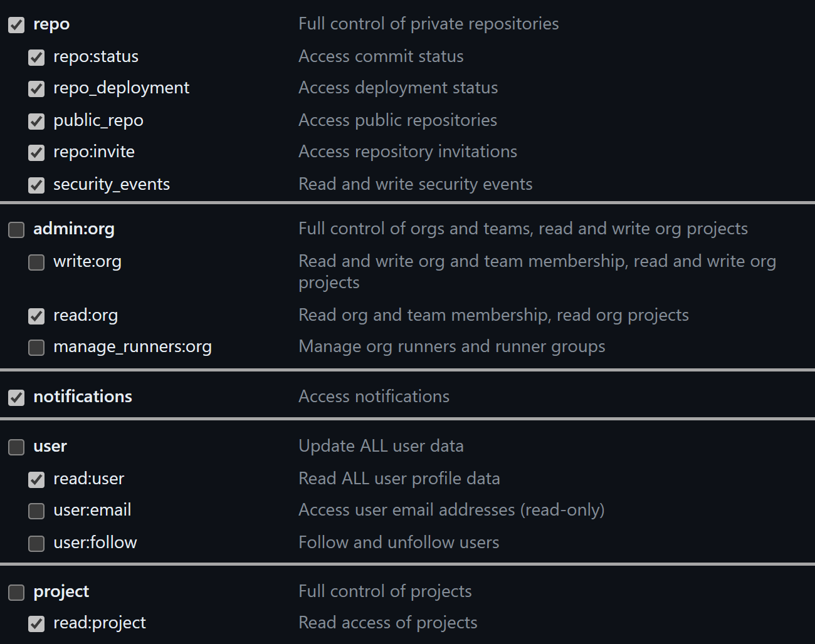The width and height of the screenshot is (815, 644).
Task: Check the project scope checkbox
Action: 16,593
